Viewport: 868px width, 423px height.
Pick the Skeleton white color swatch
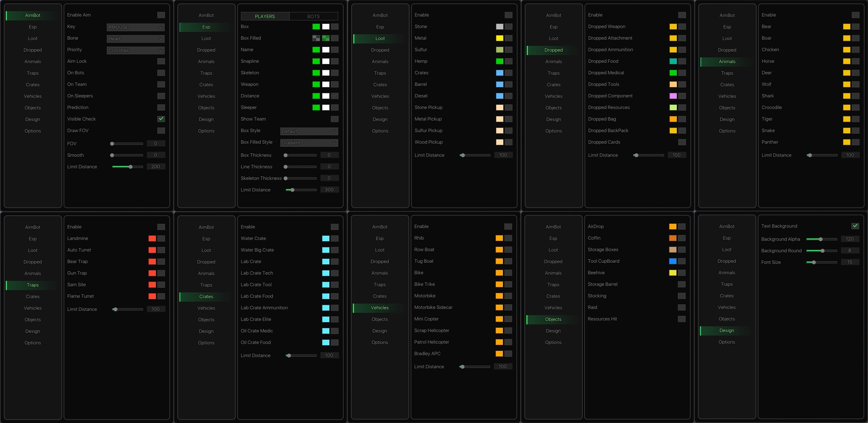tap(326, 73)
